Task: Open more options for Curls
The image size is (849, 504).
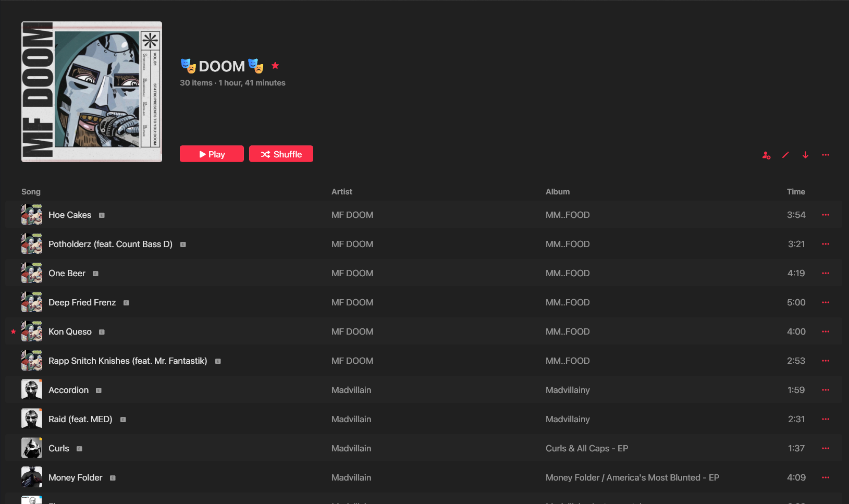Action: click(826, 448)
